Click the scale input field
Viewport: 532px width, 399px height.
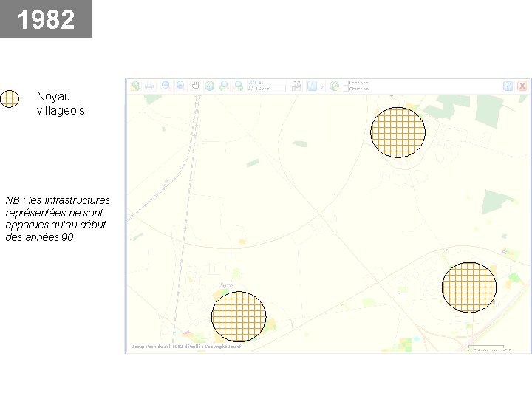266,89
